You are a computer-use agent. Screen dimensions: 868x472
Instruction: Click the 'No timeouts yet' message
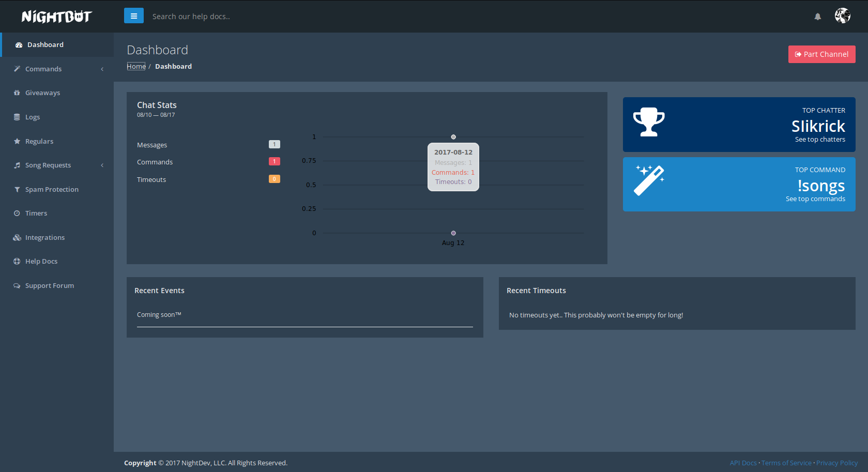pos(596,315)
